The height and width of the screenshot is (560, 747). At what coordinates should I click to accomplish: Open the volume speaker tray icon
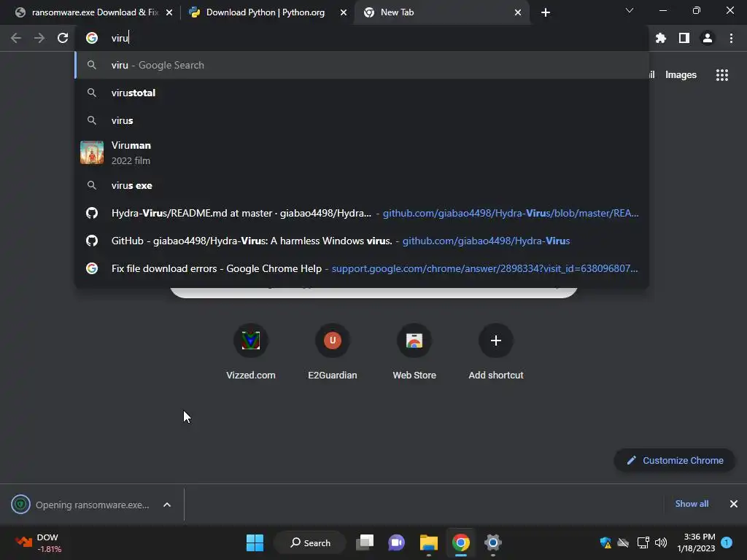661,542
